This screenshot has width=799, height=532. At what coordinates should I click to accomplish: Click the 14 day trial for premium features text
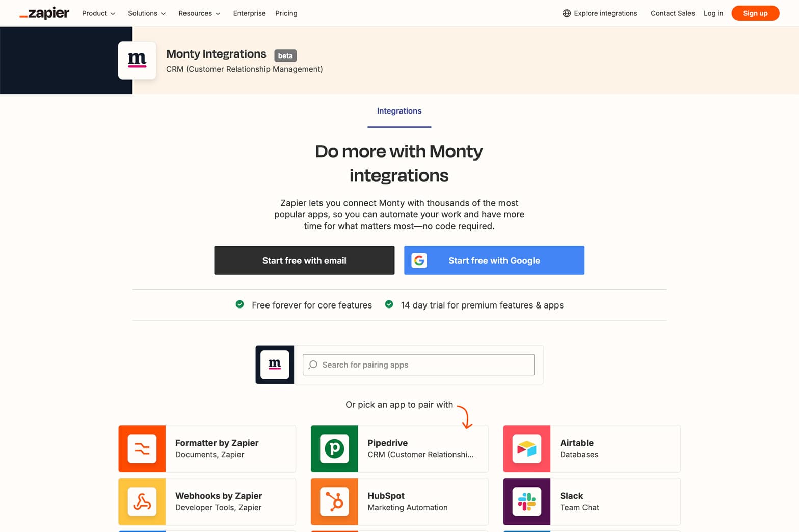click(x=482, y=305)
